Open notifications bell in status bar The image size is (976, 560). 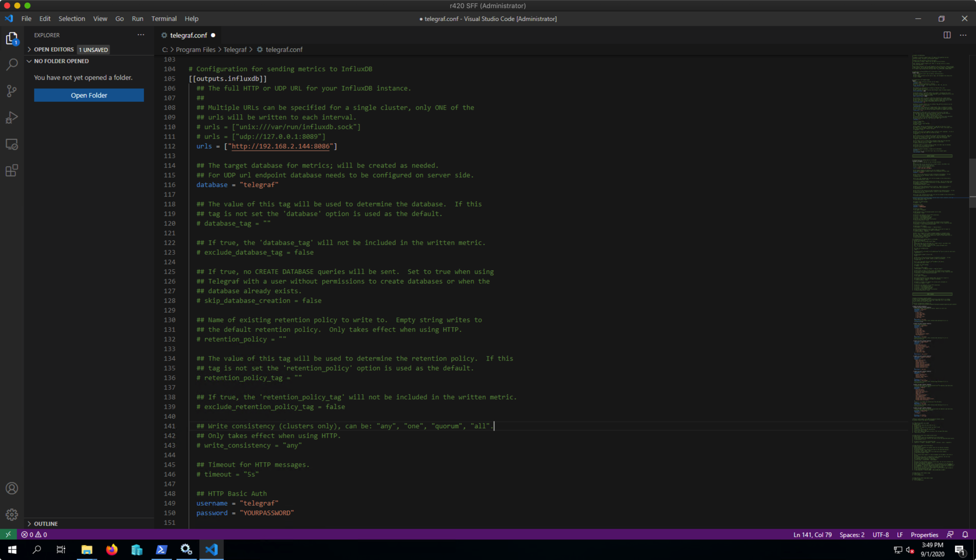[x=965, y=535]
